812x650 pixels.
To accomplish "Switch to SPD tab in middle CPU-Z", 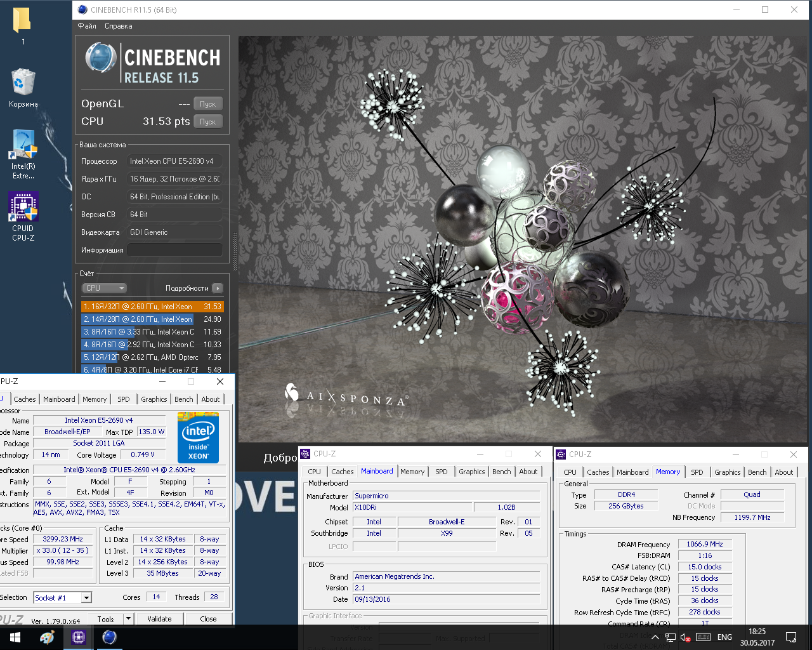I will click(442, 472).
